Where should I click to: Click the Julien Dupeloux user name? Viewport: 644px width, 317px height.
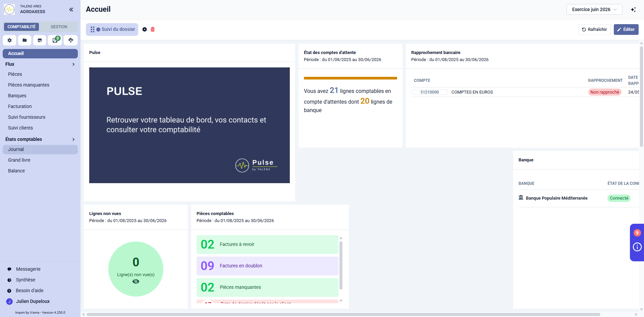click(x=33, y=301)
